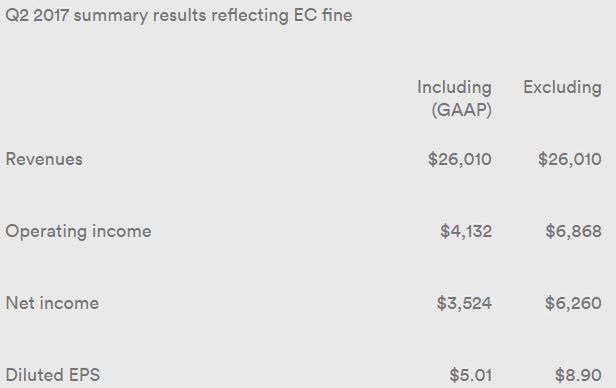This screenshot has width=616, height=388.
Task: Click diluted EPS value $5.01
Action: coord(471,375)
